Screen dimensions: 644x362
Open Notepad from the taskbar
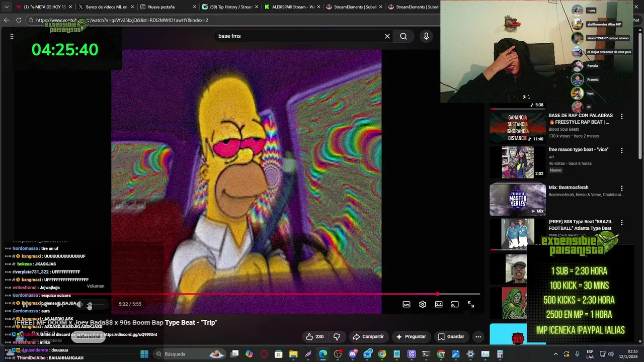point(397,354)
